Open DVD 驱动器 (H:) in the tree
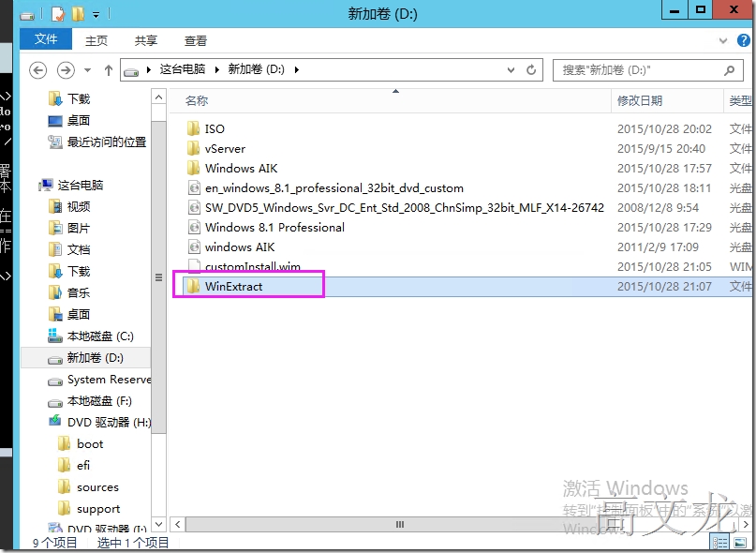756x553 pixels. pos(109,423)
